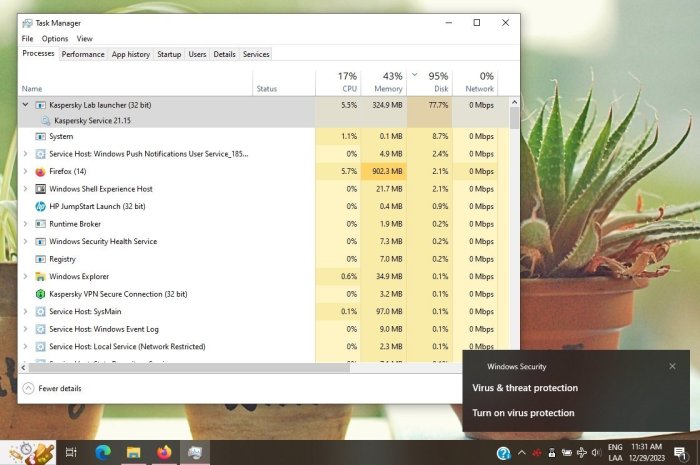Viewport: 700px width, 465px height.
Task: Sort processes by CPU column
Action: [x=338, y=82]
